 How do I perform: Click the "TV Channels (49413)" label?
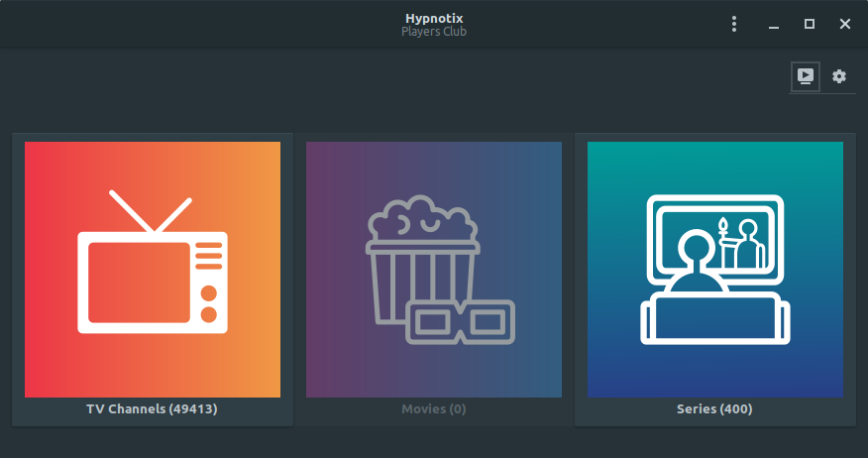click(x=152, y=409)
